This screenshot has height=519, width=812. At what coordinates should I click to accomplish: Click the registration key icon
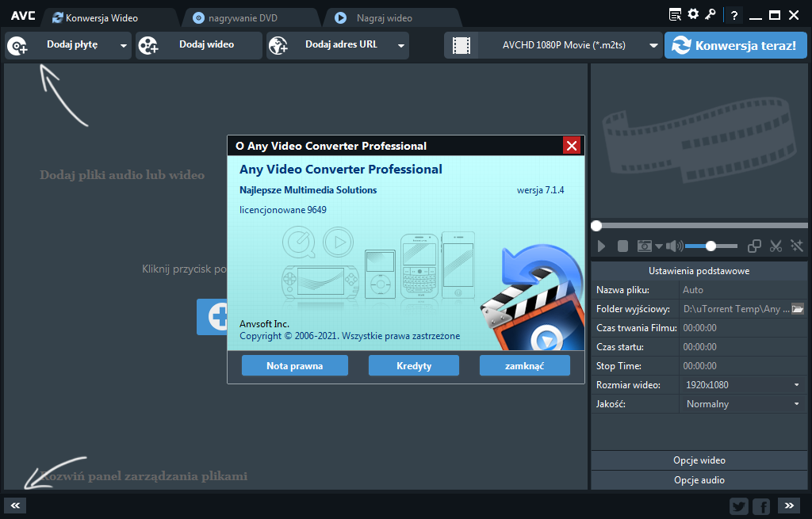pos(710,14)
